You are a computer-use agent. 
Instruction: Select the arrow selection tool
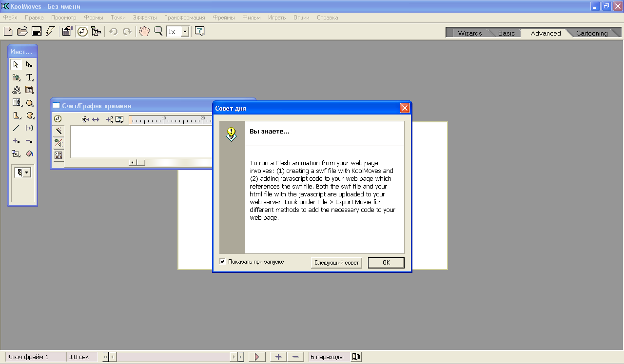point(16,64)
